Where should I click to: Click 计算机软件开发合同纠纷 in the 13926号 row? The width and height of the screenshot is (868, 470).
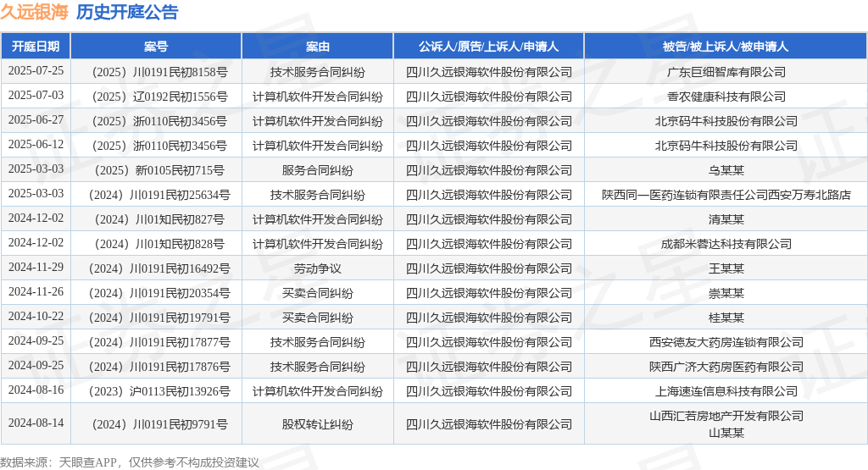(317, 391)
